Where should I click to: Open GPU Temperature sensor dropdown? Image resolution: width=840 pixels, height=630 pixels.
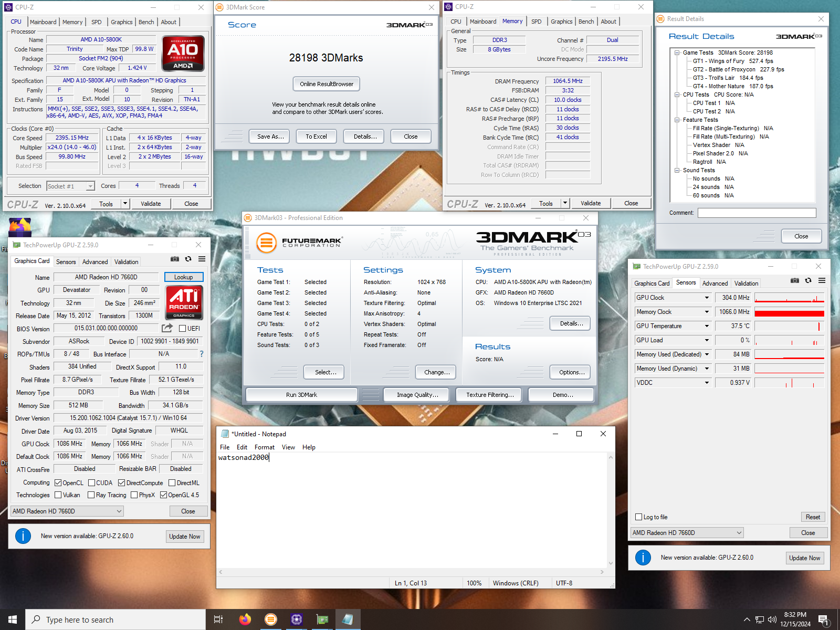pos(707,326)
